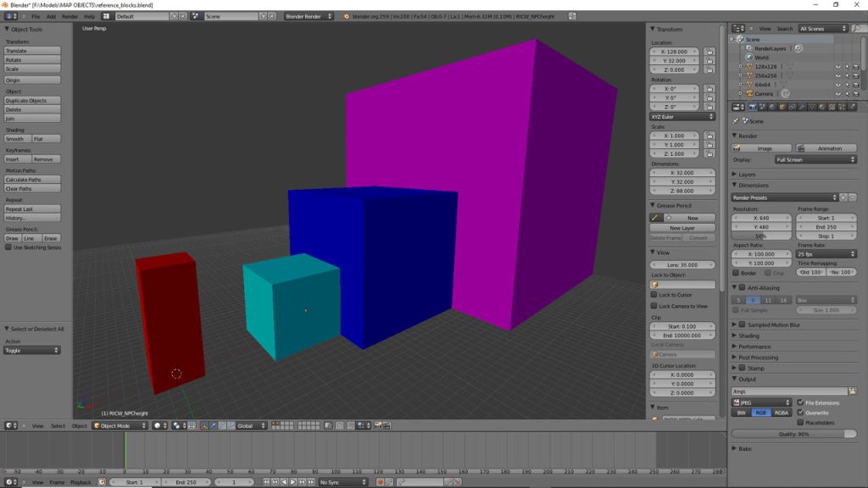The image size is (868, 488).
Task: Check the Border checkbox under Dimensions
Action: 737,272
